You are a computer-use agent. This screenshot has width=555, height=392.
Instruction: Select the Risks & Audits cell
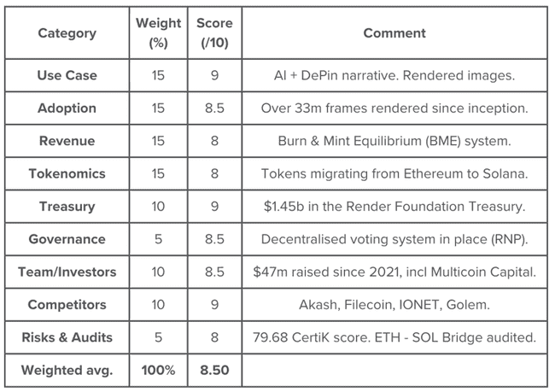point(67,337)
